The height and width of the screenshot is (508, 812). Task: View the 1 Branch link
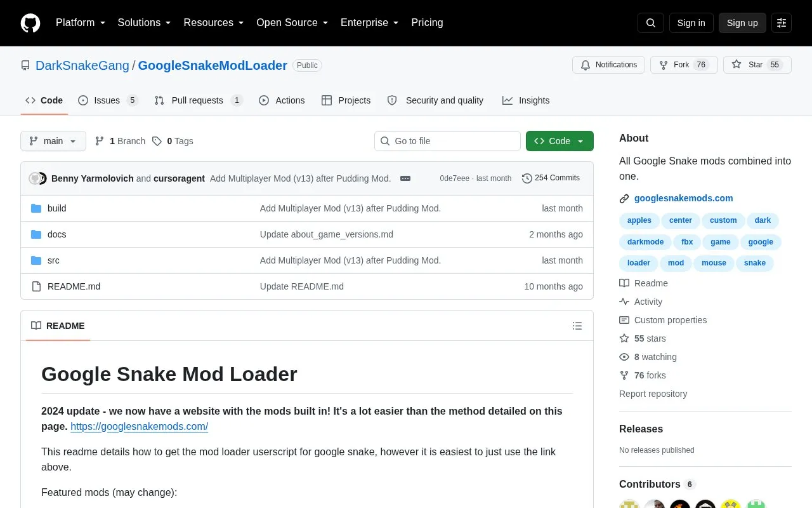pyautogui.click(x=120, y=141)
